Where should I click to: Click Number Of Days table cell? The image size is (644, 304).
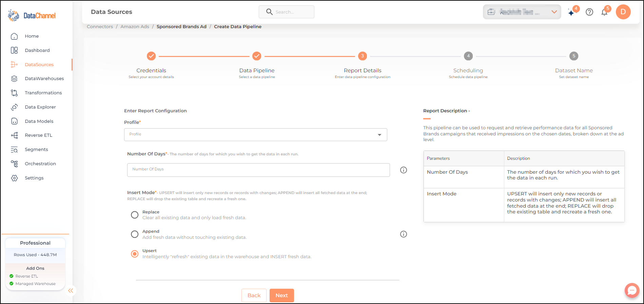click(464, 177)
